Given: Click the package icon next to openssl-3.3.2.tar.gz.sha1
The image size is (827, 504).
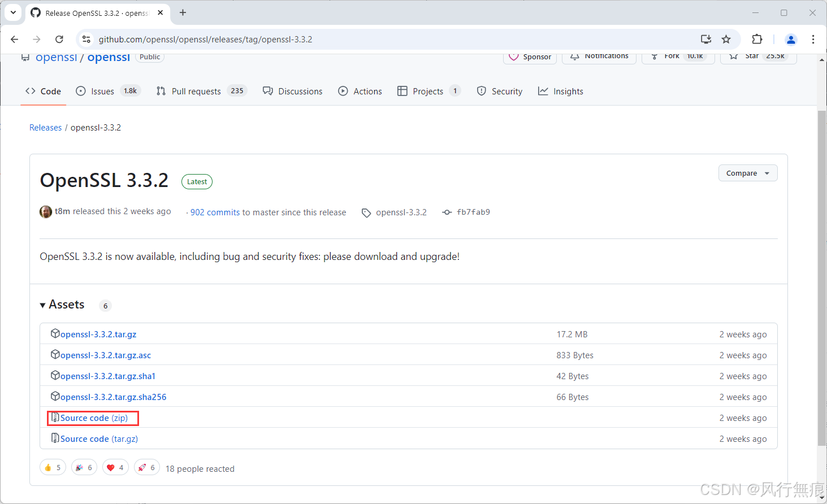Looking at the screenshot, I should coord(55,375).
